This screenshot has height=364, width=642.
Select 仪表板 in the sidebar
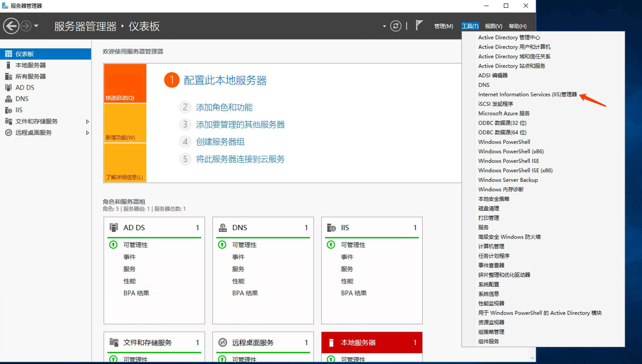(46, 54)
